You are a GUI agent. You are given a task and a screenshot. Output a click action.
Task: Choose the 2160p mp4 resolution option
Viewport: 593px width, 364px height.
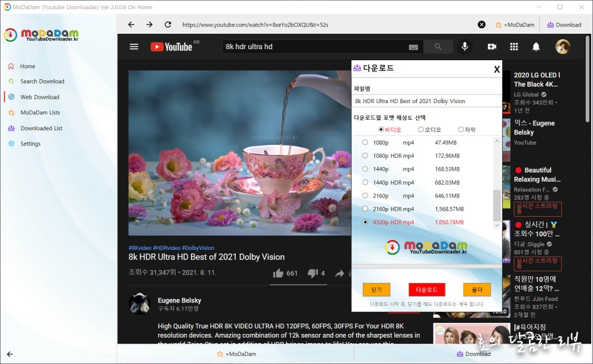point(365,196)
